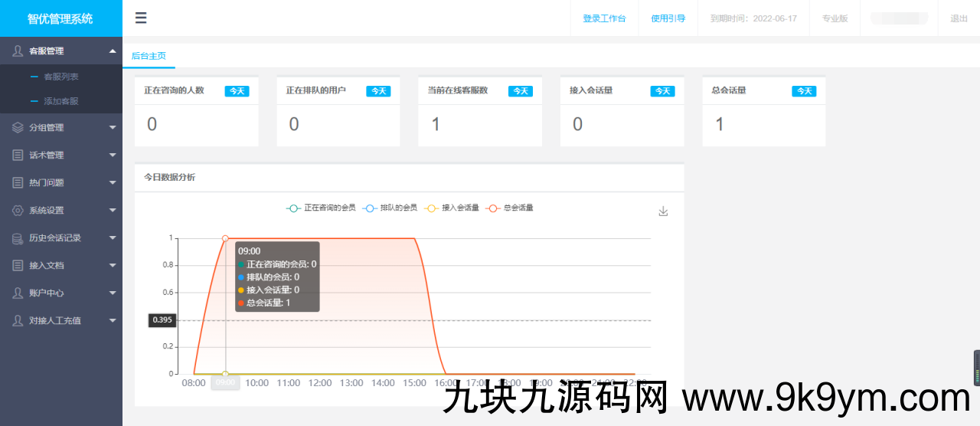Open the 客服列表 submenu item
The width and height of the screenshot is (980, 426).
point(61,77)
